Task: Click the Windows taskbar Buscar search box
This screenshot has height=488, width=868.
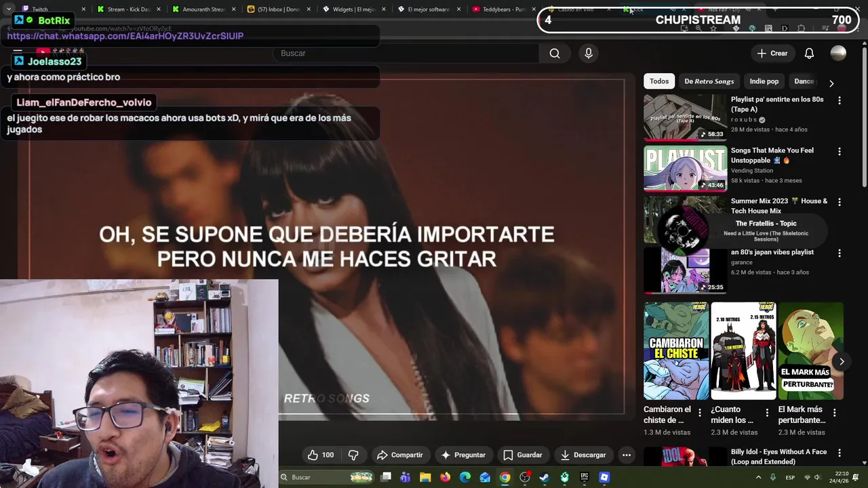Action: pos(326,477)
